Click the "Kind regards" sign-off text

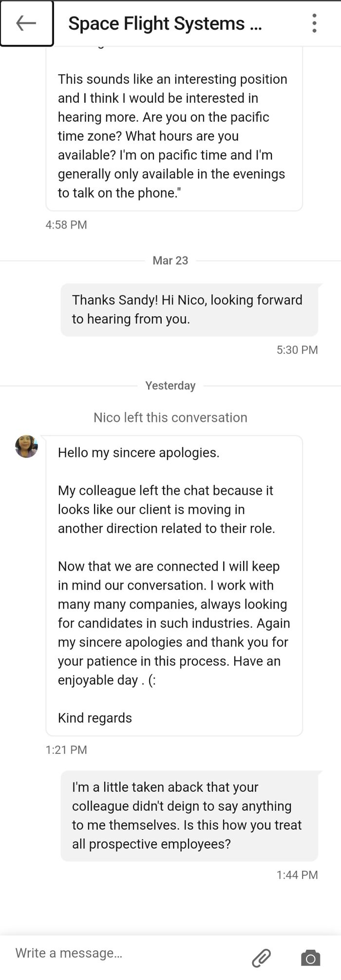(x=95, y=718)
